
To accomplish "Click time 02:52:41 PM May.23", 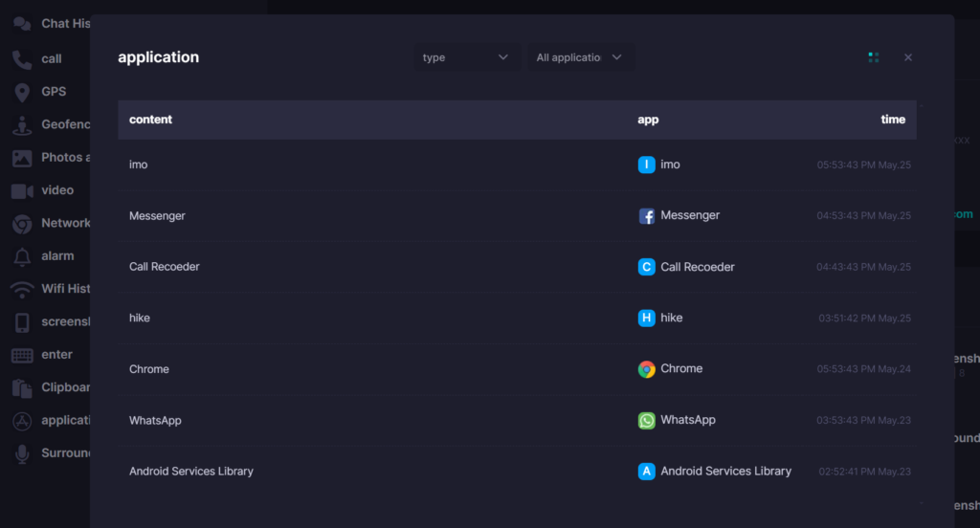I will [865, 472].
